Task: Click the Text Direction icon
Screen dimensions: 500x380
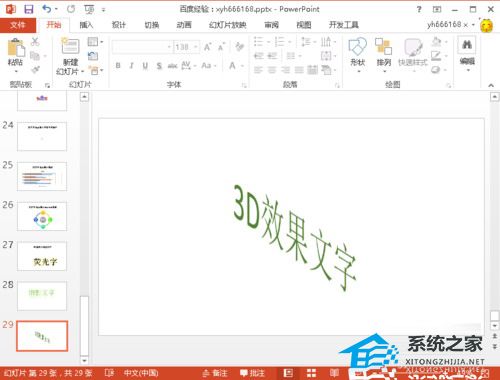Action: [326, 42]
